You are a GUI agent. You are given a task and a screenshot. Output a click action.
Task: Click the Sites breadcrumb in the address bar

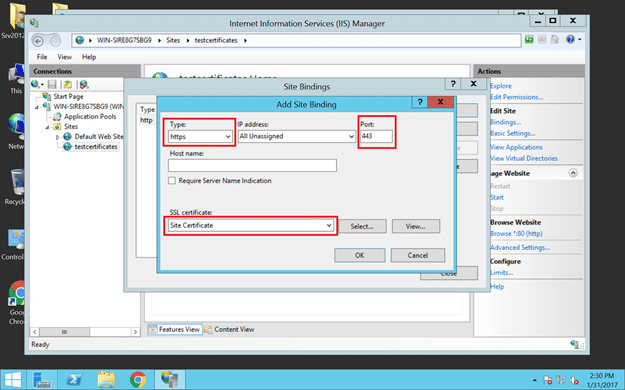(173, 40)
